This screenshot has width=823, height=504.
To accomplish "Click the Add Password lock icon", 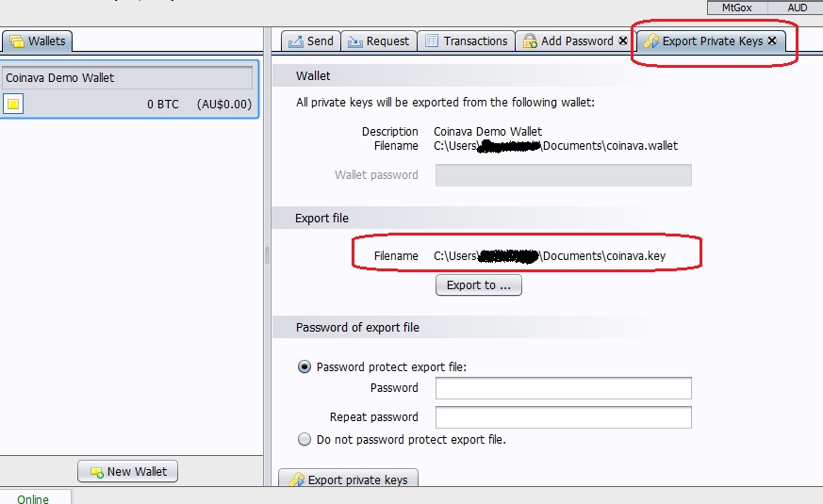I will [530, 41].
